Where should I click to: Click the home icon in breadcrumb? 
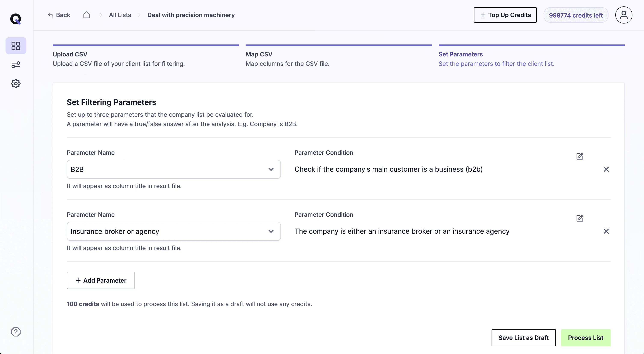(x=86, y=15)
